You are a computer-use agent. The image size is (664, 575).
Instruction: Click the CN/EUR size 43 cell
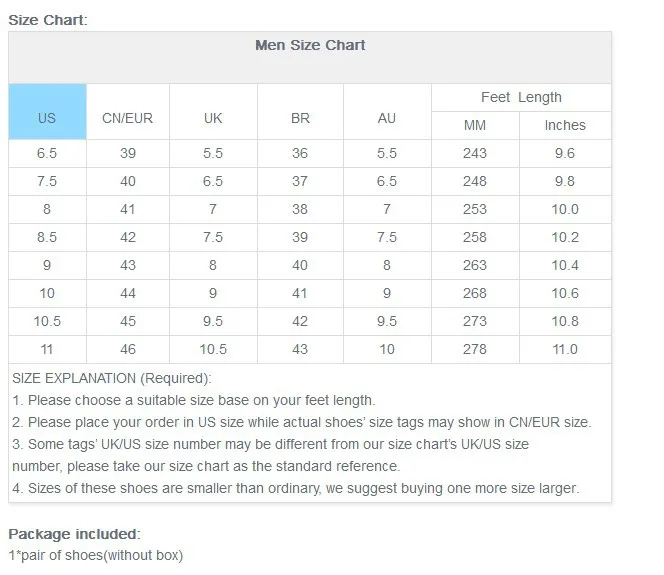pyautogui.click(x=128, y=265)
